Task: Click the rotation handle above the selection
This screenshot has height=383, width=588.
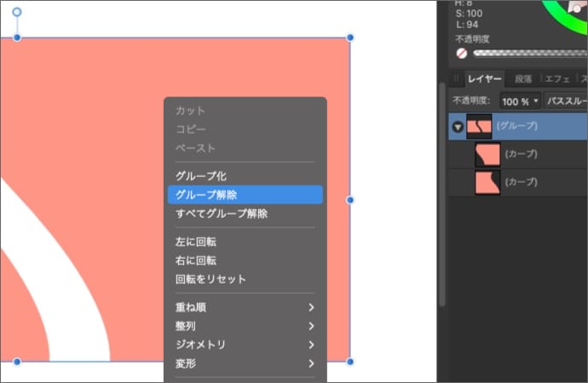Action: coord(16,13)
